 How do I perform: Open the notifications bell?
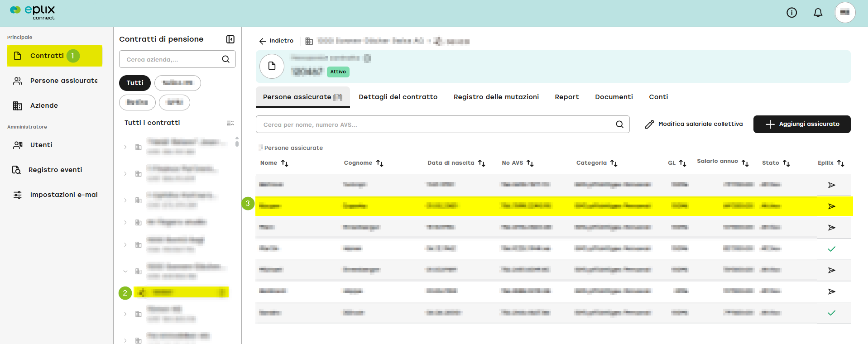[x=818, y=13]
